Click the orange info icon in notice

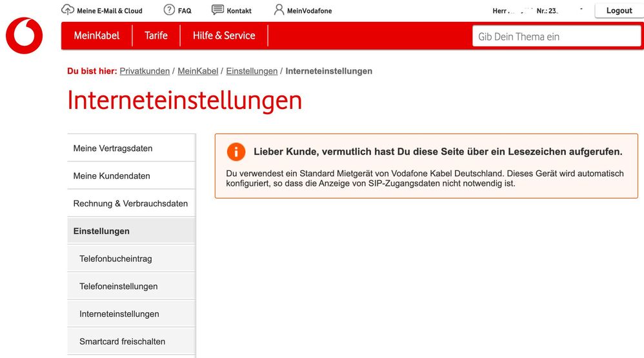point(236,152)
